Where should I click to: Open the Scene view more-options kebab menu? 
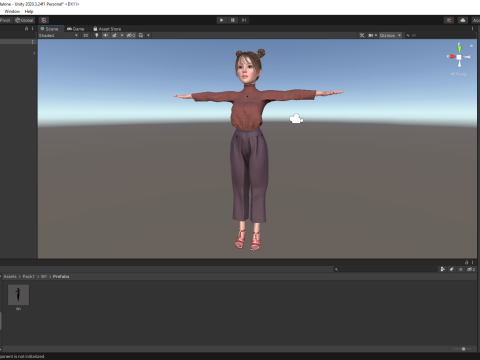(472, 29)
